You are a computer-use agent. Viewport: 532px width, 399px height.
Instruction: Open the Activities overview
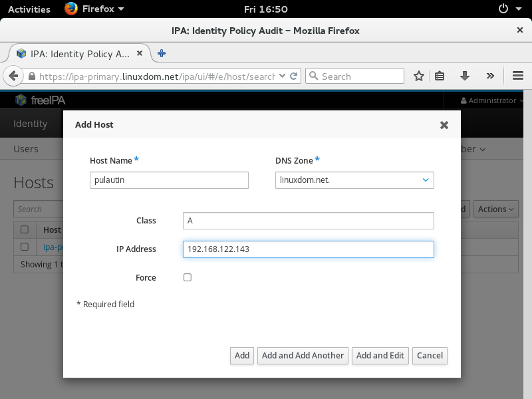[29, 9]
